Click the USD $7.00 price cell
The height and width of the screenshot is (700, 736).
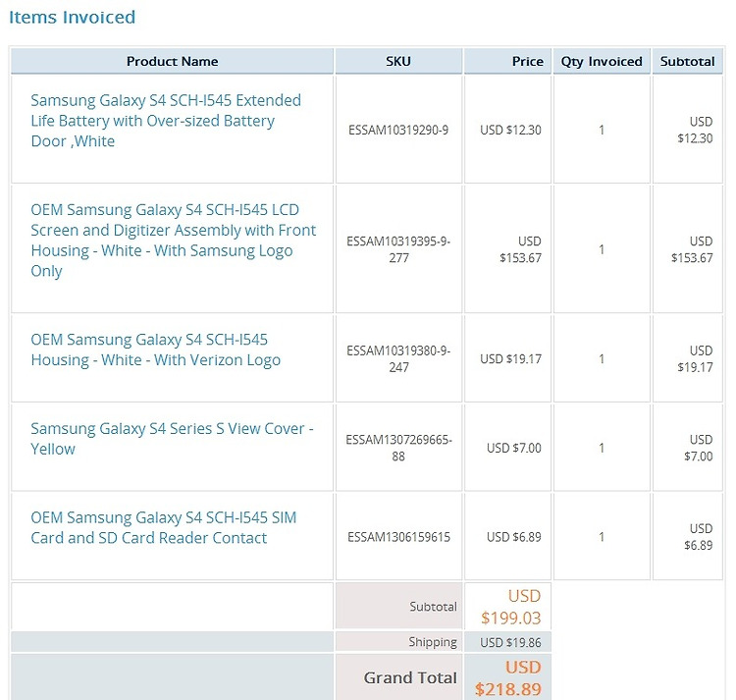[513, 448]
